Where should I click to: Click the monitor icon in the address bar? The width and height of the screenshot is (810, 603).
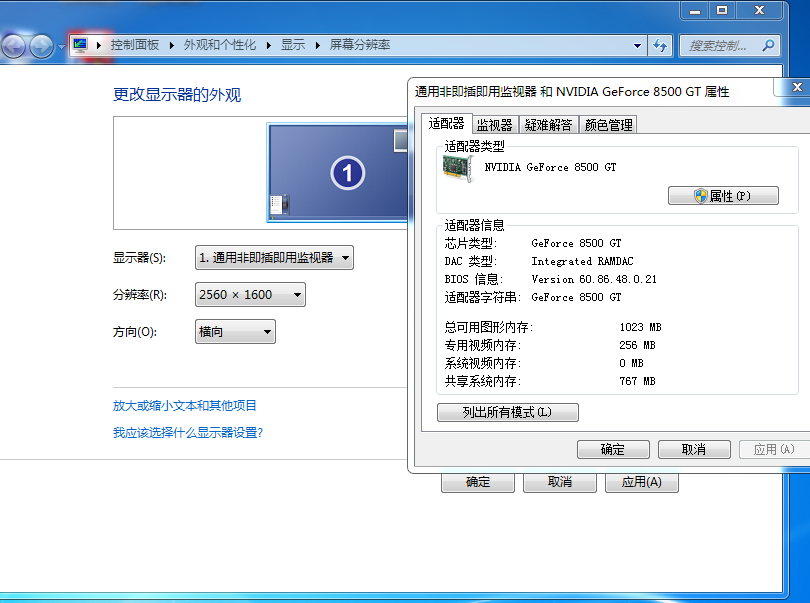(x=80, y=45)
